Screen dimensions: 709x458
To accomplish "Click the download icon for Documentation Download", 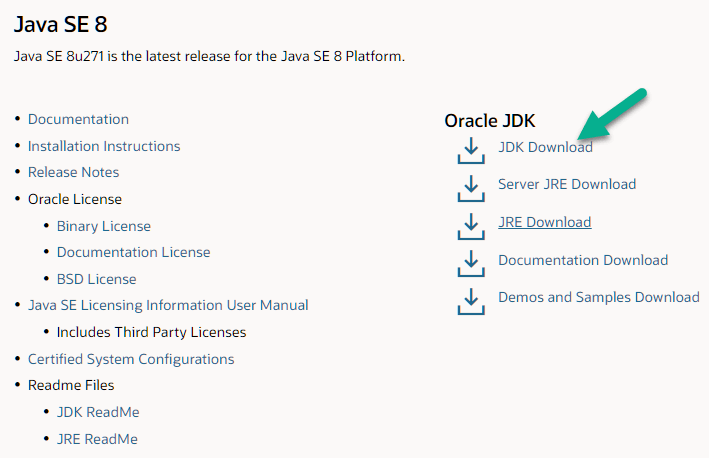I will (470, 263).
